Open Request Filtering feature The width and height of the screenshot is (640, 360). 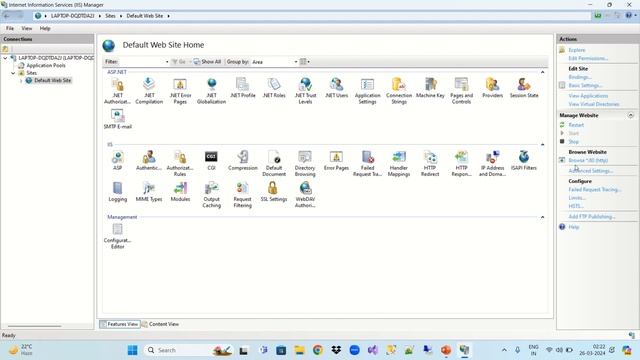click(x=242, y=195)
